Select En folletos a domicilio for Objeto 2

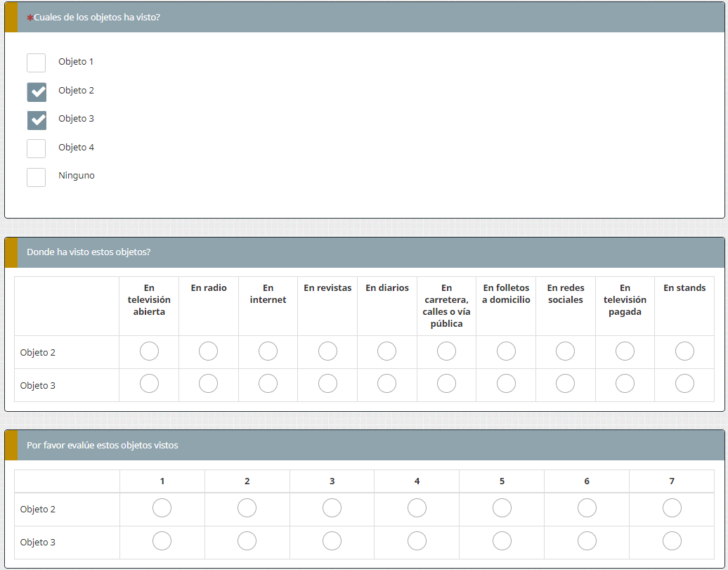tap(506, 351)
